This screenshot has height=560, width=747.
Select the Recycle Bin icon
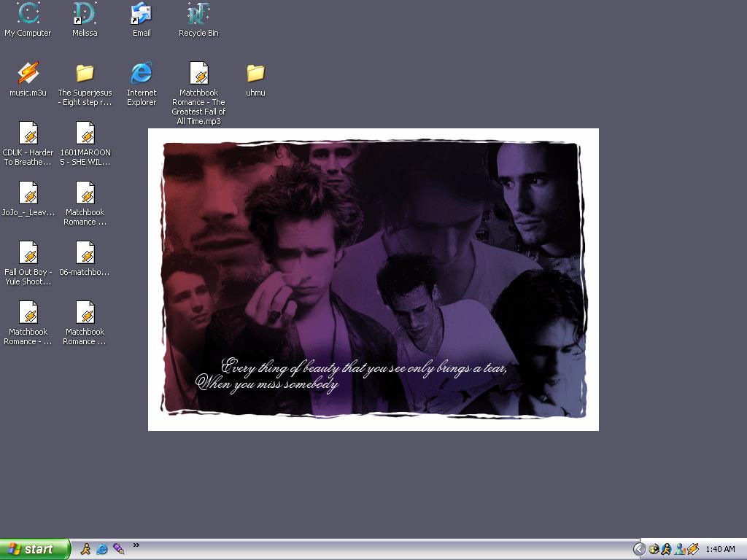point(198,14)
